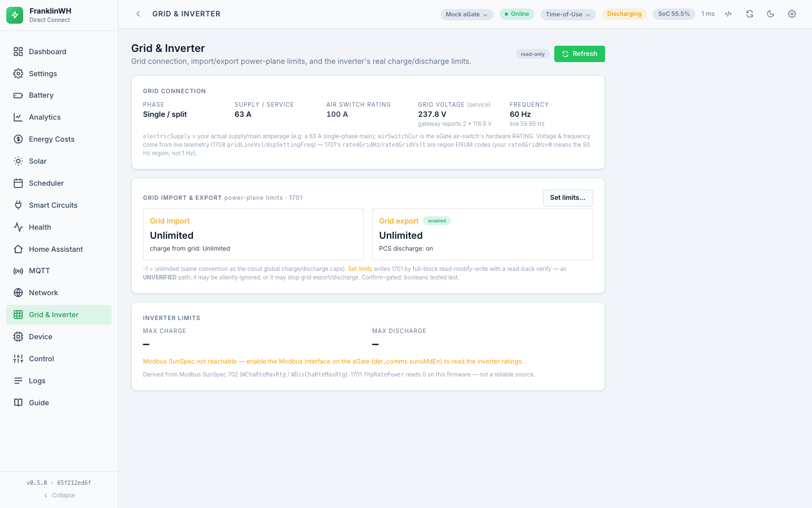The width and height of the screenshot is (812, 508).
Task: Toggle dark mode with the moon icon
Action: point(771,14)
